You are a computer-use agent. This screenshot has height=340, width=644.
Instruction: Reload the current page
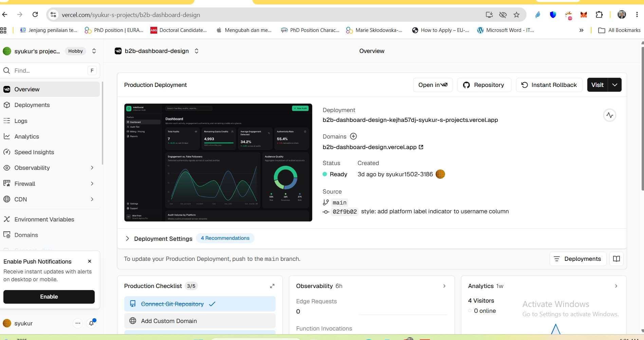pyautogui.click(x=35, y=15)
